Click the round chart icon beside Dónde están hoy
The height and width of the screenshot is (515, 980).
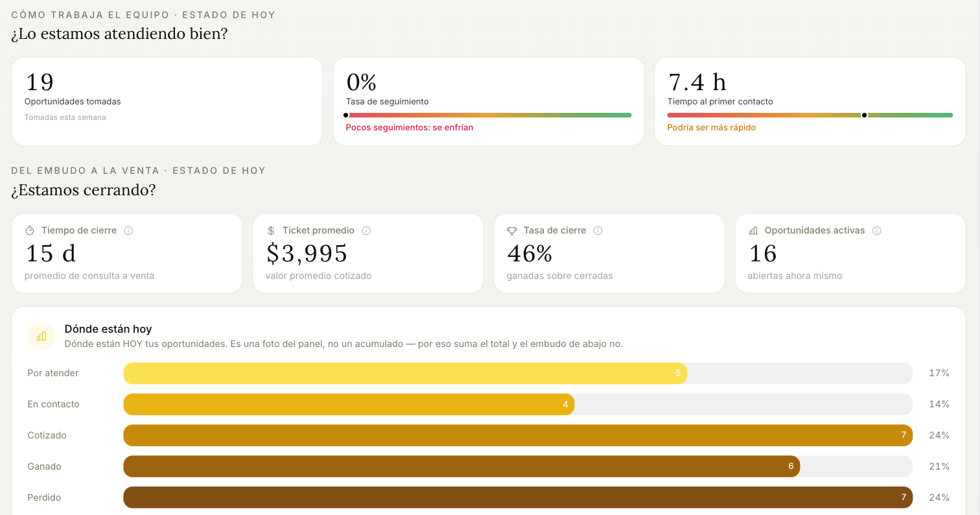pos(41,336)
